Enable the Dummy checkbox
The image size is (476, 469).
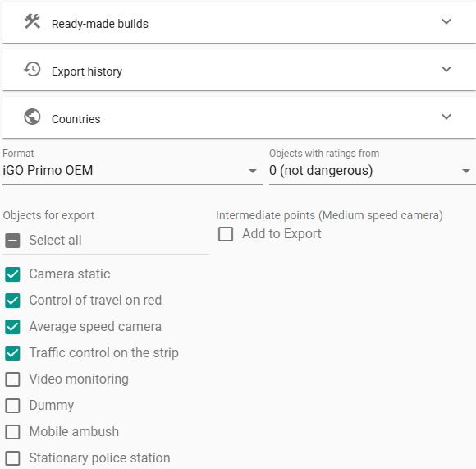click(12, 406)
